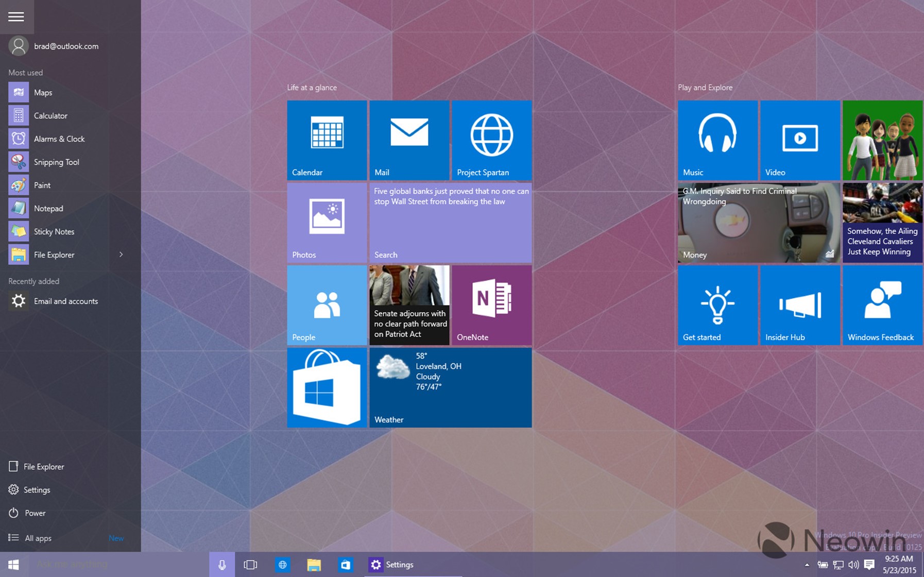This screenshot has height=577, width=924.
Task: Click the Cortana microphone icon
Action: coord(222,565)
